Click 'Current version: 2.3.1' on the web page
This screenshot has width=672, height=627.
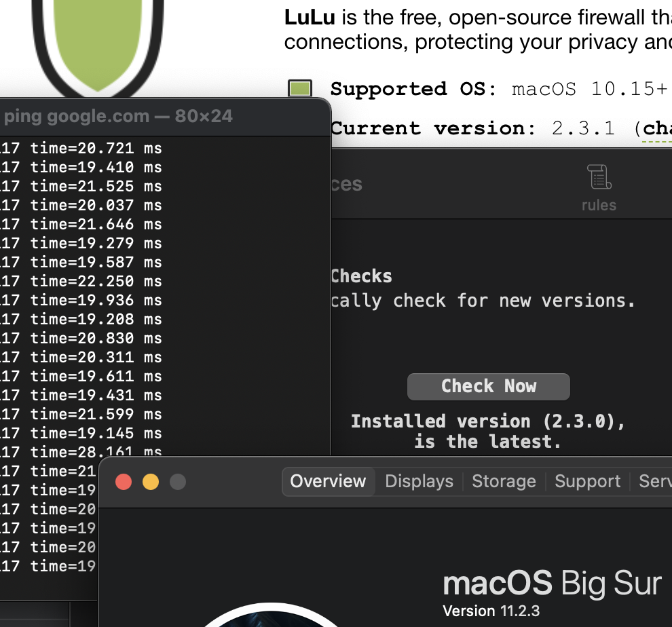click(472, 128)
